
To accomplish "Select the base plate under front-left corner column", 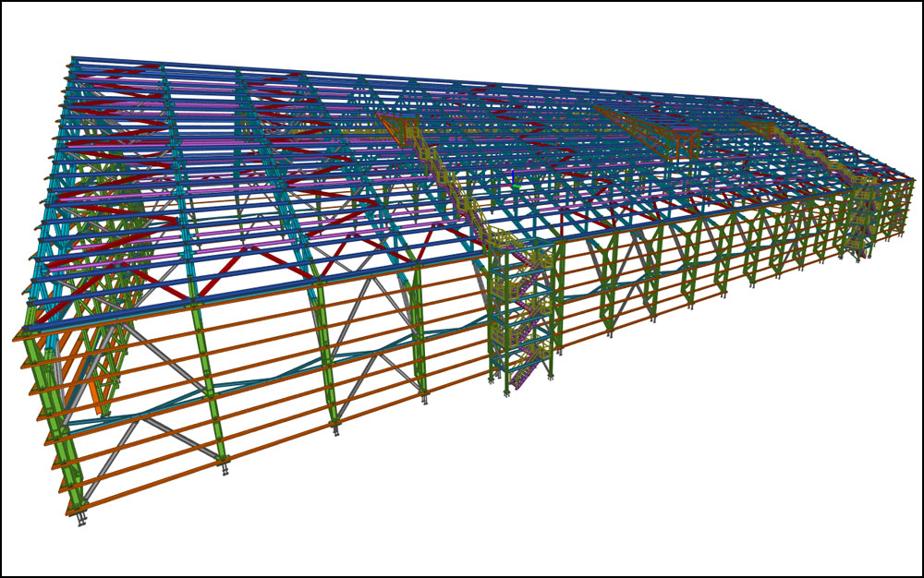I will tap(81, 520).
